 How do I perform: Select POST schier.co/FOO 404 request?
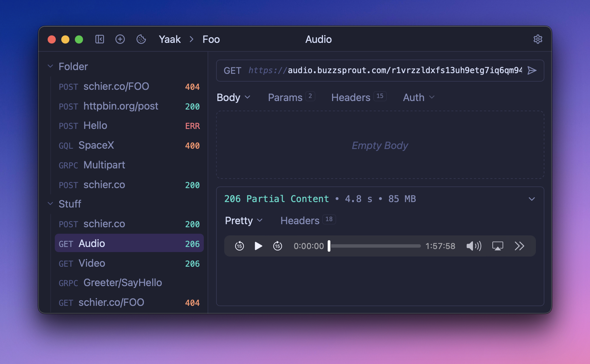click(x=129, y=86)
